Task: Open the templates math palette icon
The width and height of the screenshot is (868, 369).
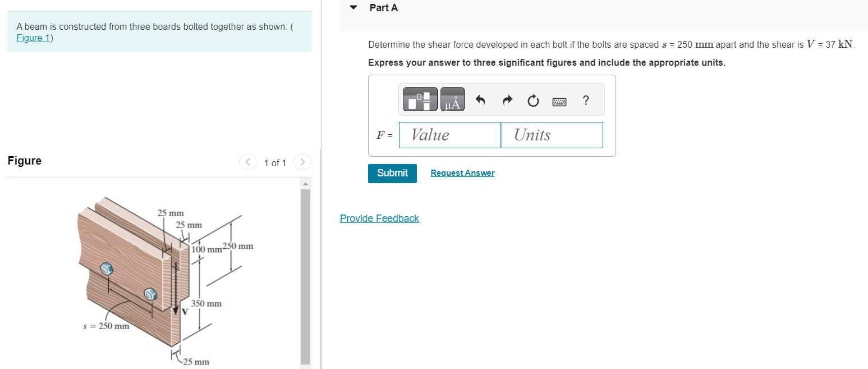Action: pos(420,99)
